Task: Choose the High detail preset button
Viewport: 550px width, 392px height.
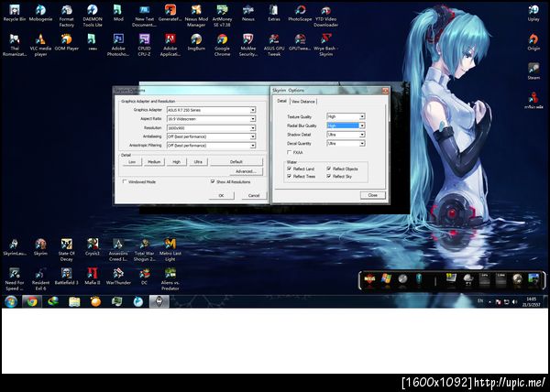Action: pos(176,162)
